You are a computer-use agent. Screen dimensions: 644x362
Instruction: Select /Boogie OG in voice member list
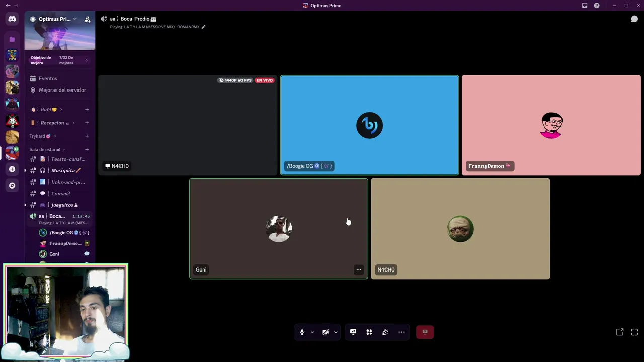click(64, 233)
